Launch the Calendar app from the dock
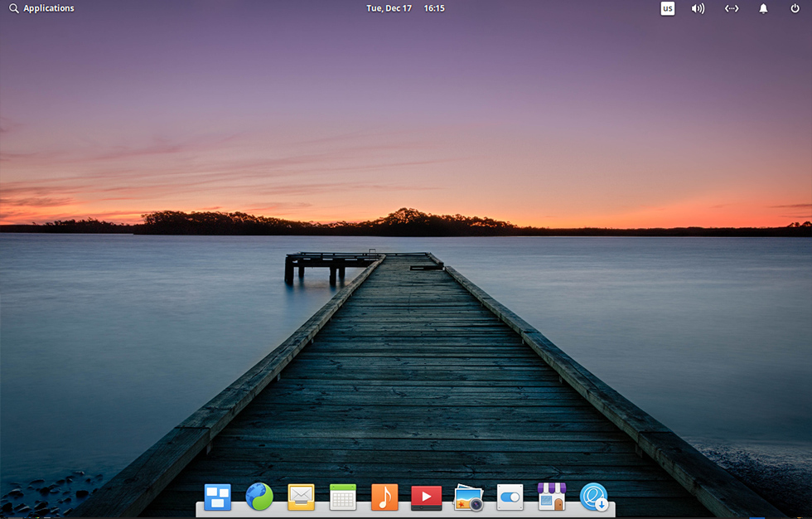 point(342,497)
